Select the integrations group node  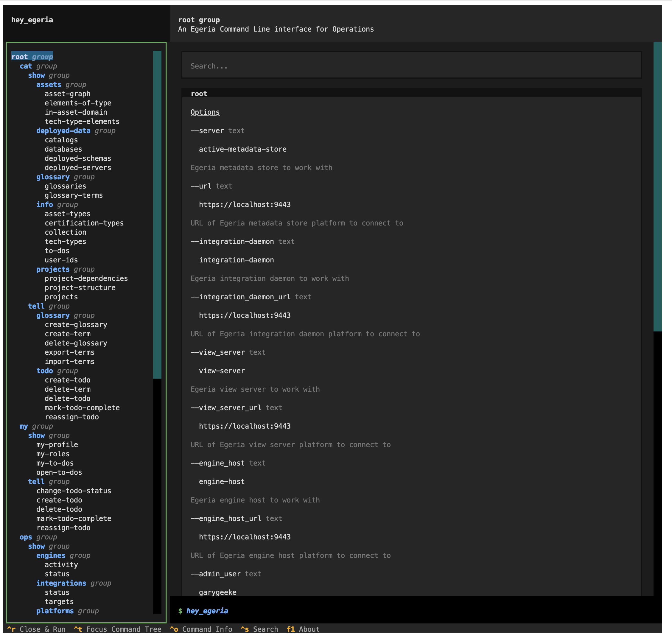point(74,583)
